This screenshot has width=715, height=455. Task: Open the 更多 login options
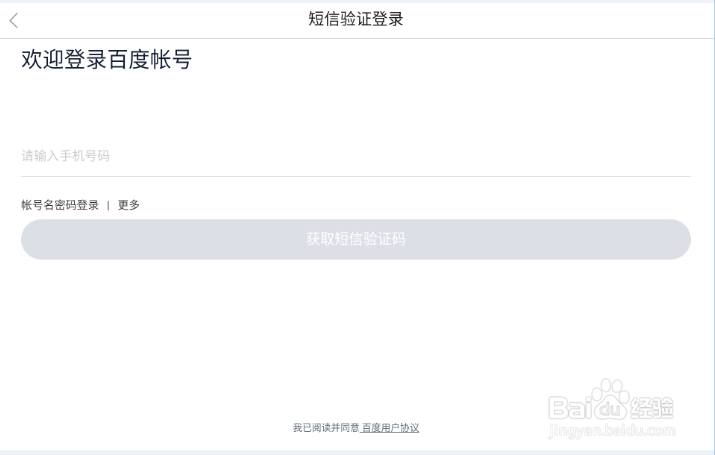[129, 205]
